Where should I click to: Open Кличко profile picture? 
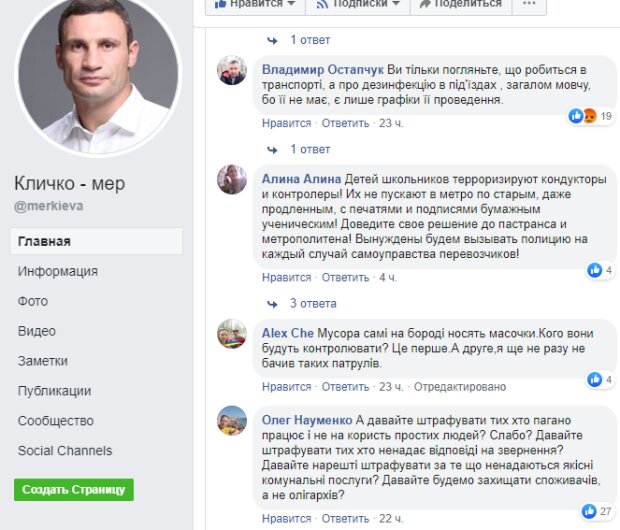coord(98,74)
